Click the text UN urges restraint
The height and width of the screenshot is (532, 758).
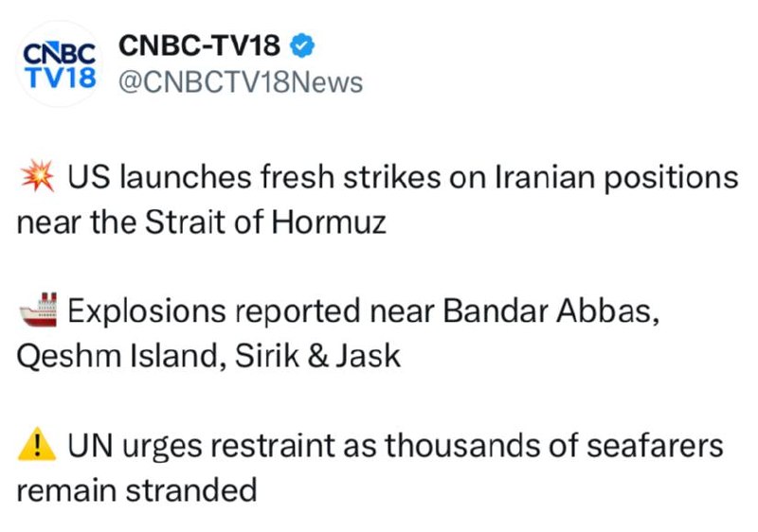(x=201, y=446)
